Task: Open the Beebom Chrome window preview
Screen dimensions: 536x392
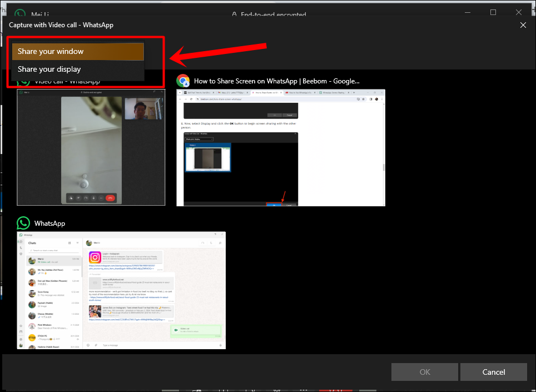Action: pyautogui.click(x=281, y=147)
